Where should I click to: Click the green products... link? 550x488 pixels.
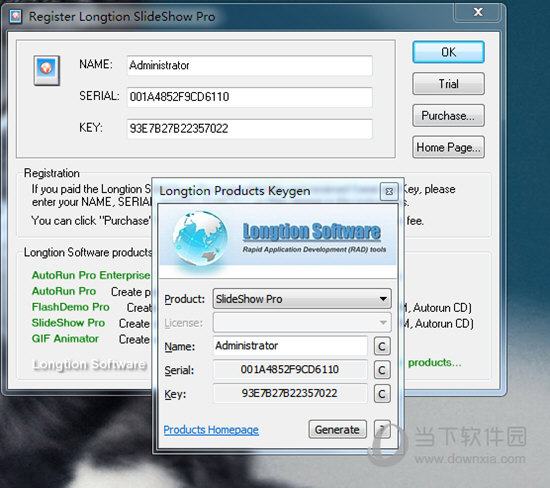[435, 362]
